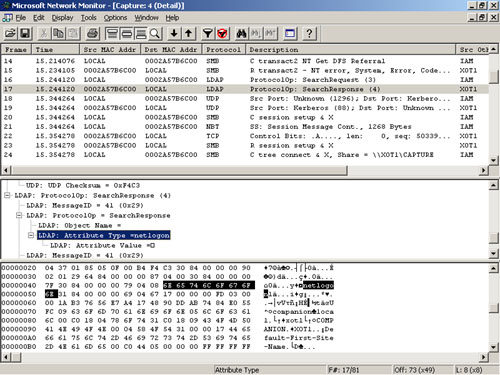This screenshot has width=500, height=375.
Task: Open the File menu
Action: pos(21,18)
